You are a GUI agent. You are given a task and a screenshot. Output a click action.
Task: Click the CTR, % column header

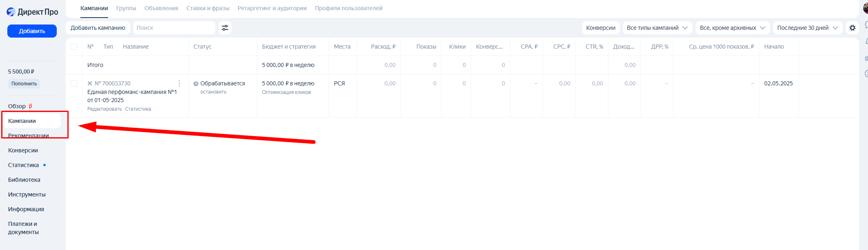tap(594, 47)
